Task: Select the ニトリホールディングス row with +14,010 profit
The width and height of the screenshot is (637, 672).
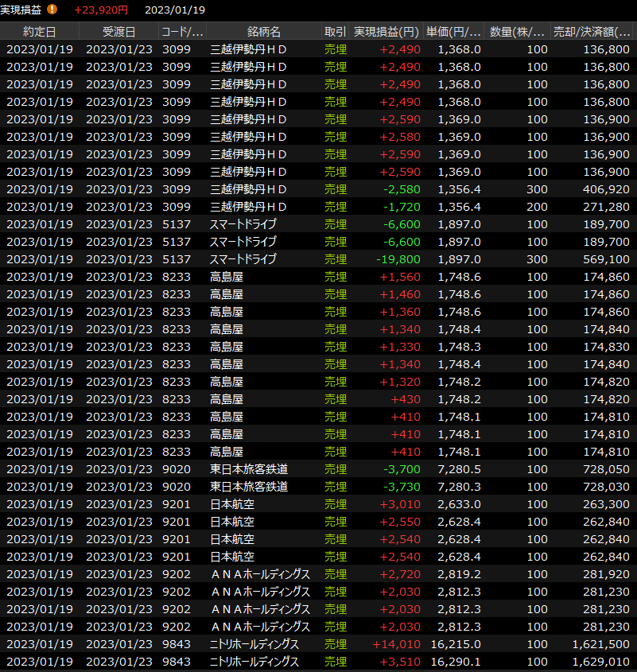Action: (x=318, y=644)
